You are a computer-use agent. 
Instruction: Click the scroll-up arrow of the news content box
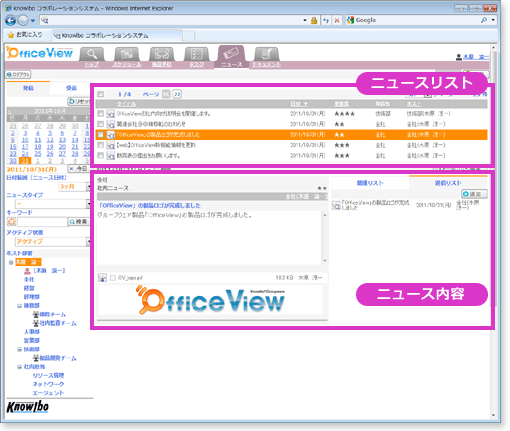point(325,215)
